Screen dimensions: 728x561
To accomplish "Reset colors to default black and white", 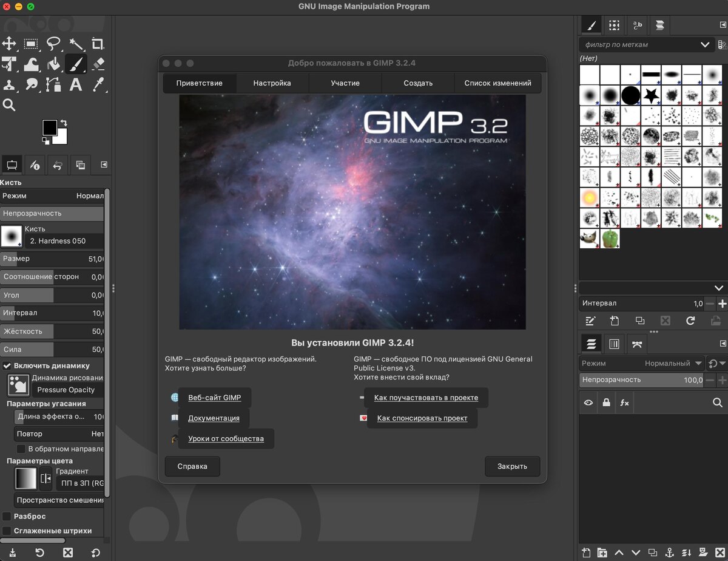I will 45,141.
